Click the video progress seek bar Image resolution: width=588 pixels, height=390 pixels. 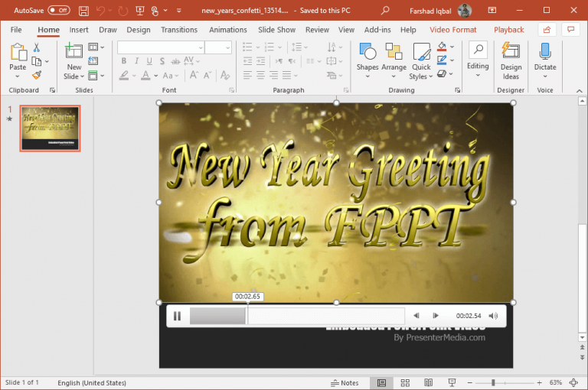pos(297,316)
